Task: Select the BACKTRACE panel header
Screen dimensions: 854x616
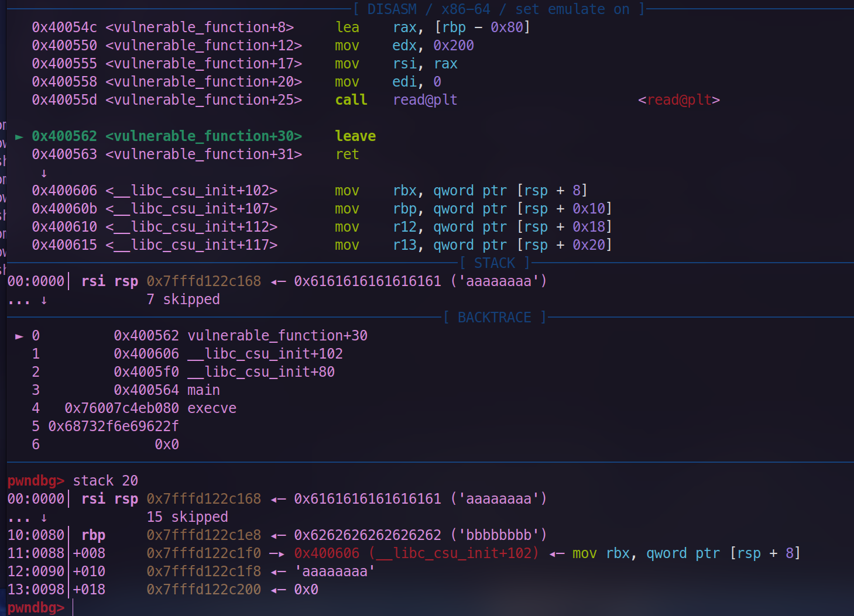Action: tap(494, 317)
